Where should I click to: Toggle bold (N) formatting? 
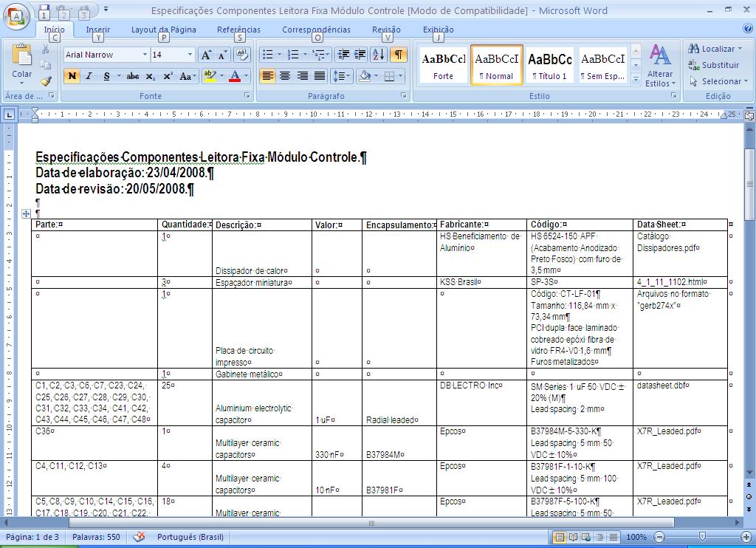click(72, 76)
